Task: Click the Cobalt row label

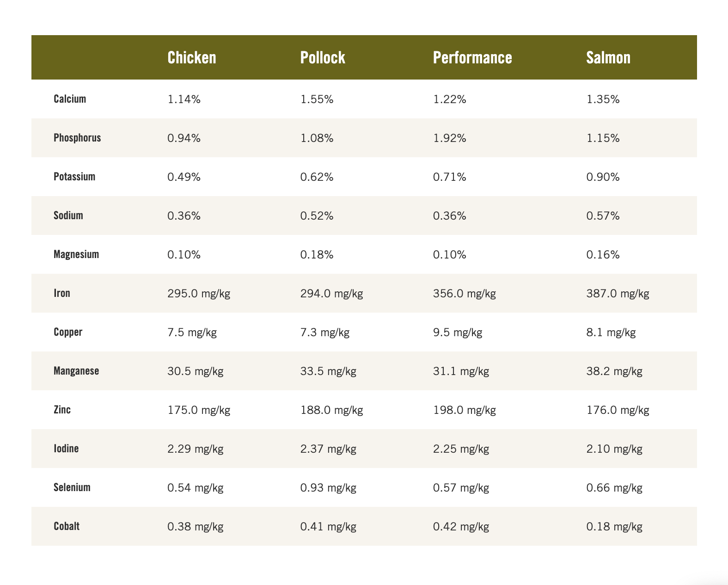Action: 67,526
